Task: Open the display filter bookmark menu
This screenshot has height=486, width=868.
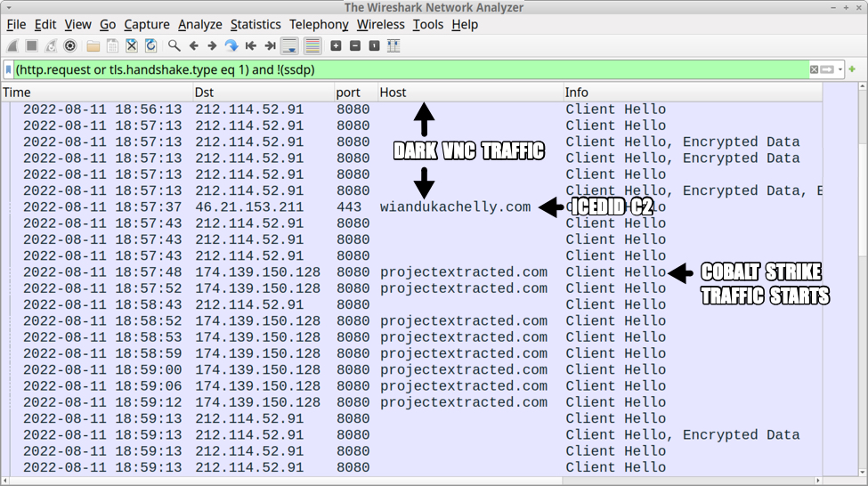Action: click(8, 69)
